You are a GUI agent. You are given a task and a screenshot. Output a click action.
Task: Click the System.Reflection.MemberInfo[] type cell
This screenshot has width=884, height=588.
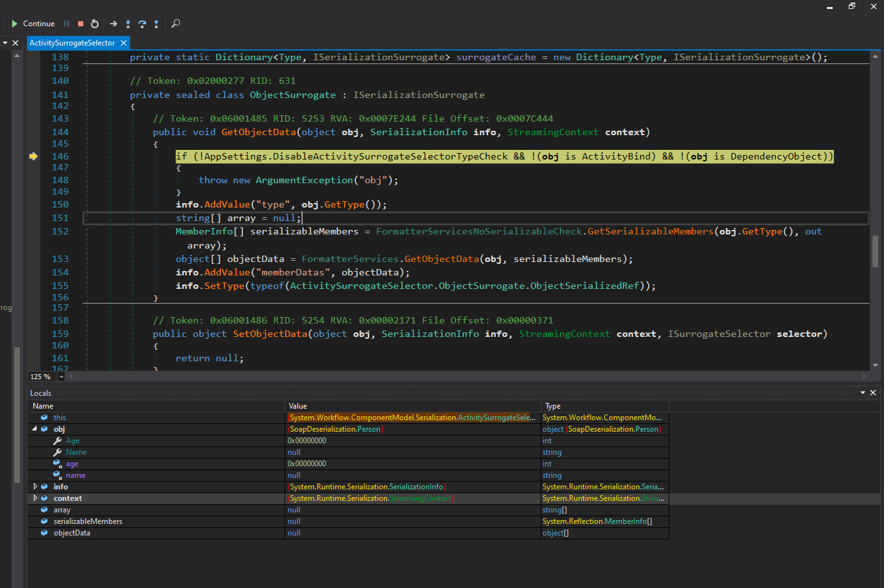[x=605, y=521]
